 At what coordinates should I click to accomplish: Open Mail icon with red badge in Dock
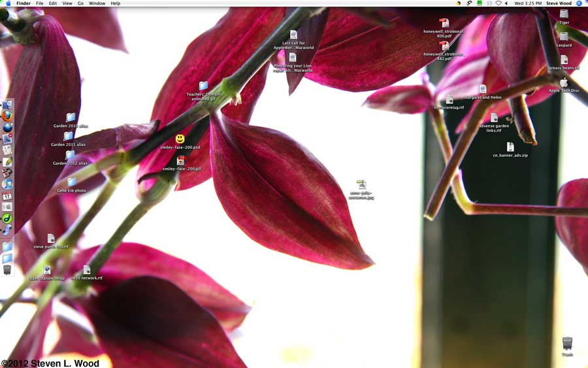pos(7,139)
